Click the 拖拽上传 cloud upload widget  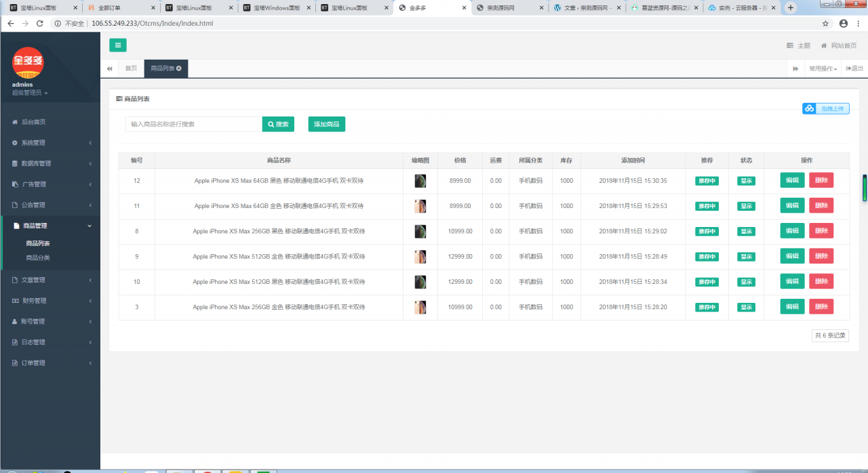(x=825, y=108)
